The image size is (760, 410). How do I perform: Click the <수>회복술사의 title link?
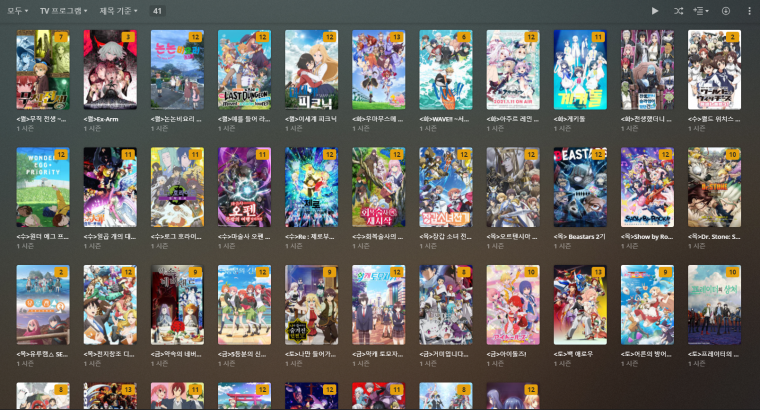pos(377,237)
